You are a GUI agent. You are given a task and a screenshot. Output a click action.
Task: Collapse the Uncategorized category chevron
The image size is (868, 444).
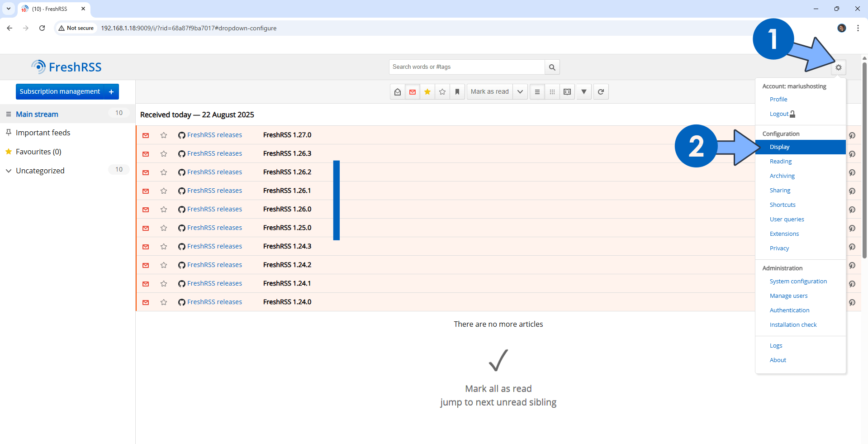click(8, 171)
